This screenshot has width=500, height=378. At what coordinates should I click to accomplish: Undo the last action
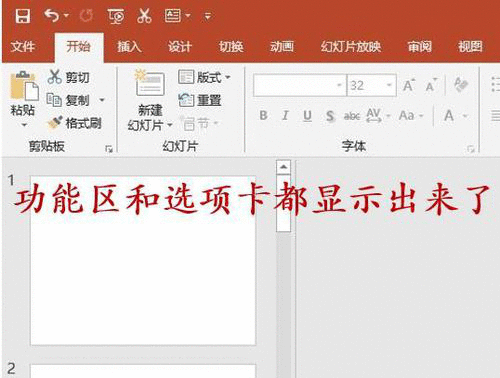point(52,16)
